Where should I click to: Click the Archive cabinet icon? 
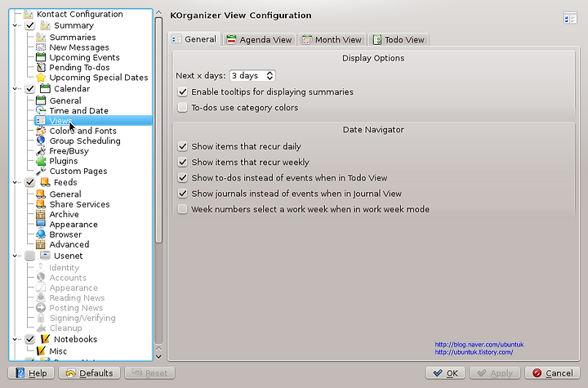click(x=41, y=214)
